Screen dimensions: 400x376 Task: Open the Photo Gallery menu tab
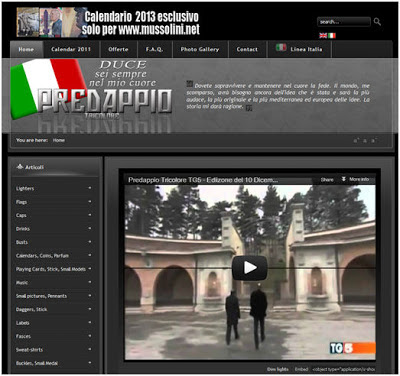click(x=200, y=49)
